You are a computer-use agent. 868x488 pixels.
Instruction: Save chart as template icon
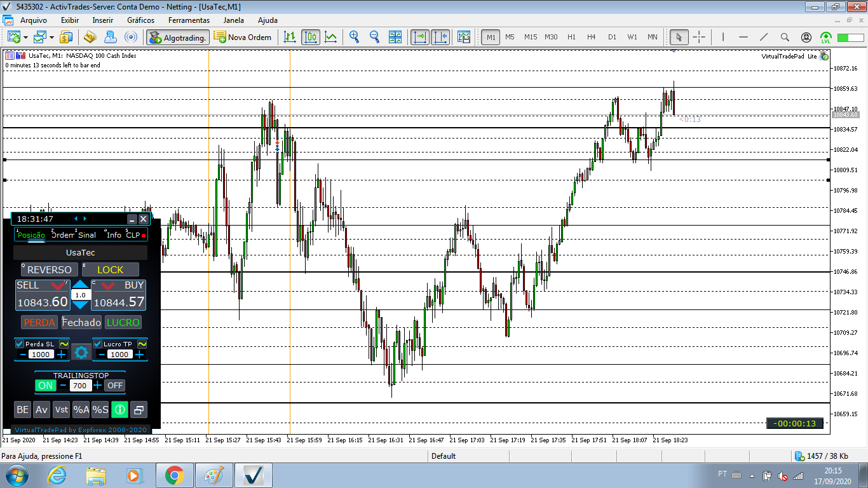tap(463, 37)
